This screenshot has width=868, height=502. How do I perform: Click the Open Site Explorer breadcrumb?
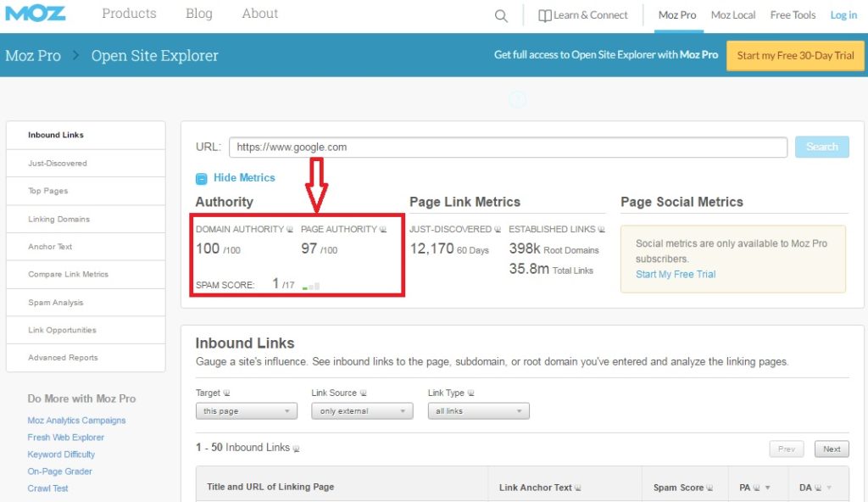point(154,55)
